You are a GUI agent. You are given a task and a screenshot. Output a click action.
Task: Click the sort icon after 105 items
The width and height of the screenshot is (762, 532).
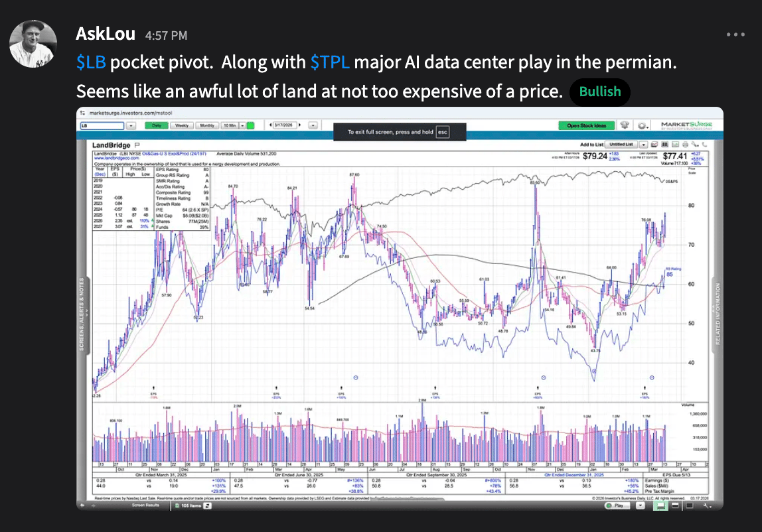[208, 505]
